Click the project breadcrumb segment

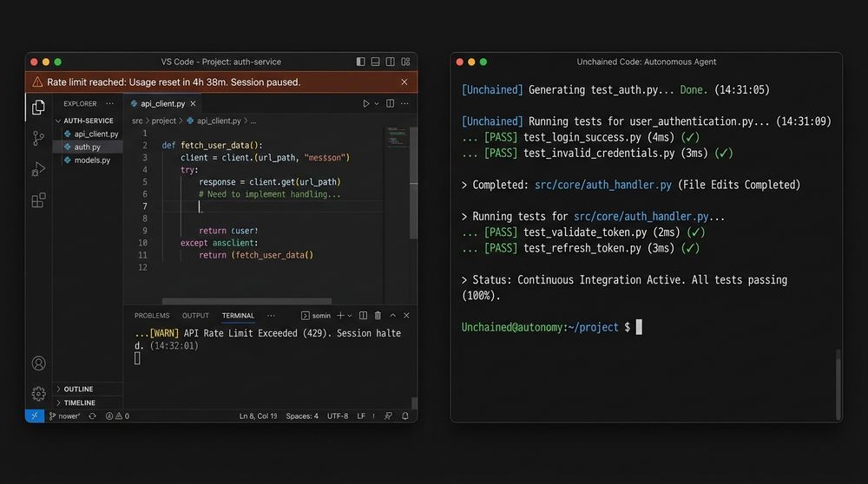click(164, 121)
